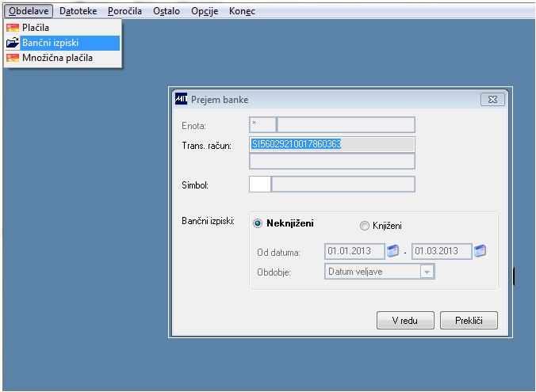Open the Datum veljave combo box
The height and width of the screenshot is (392, 536).
click(x=380, y=272)
